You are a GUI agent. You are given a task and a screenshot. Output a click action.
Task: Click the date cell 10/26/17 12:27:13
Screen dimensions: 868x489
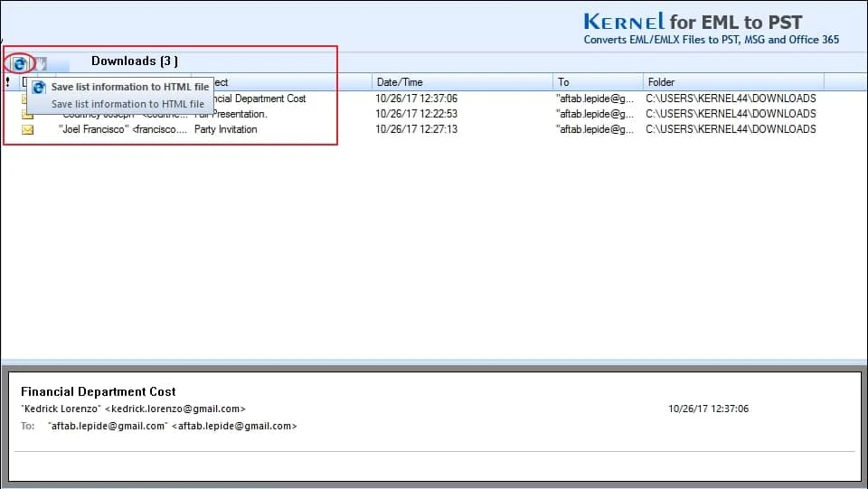point(416,129)
